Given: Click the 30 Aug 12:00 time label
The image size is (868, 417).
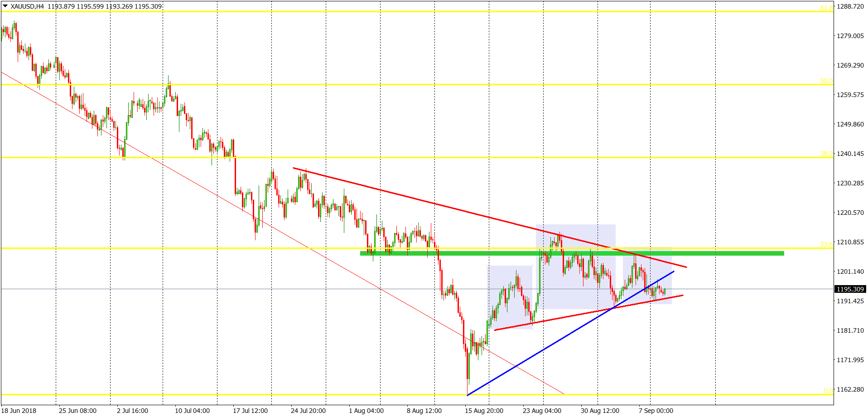Looking at the screenshot, I should coord(600,411).
